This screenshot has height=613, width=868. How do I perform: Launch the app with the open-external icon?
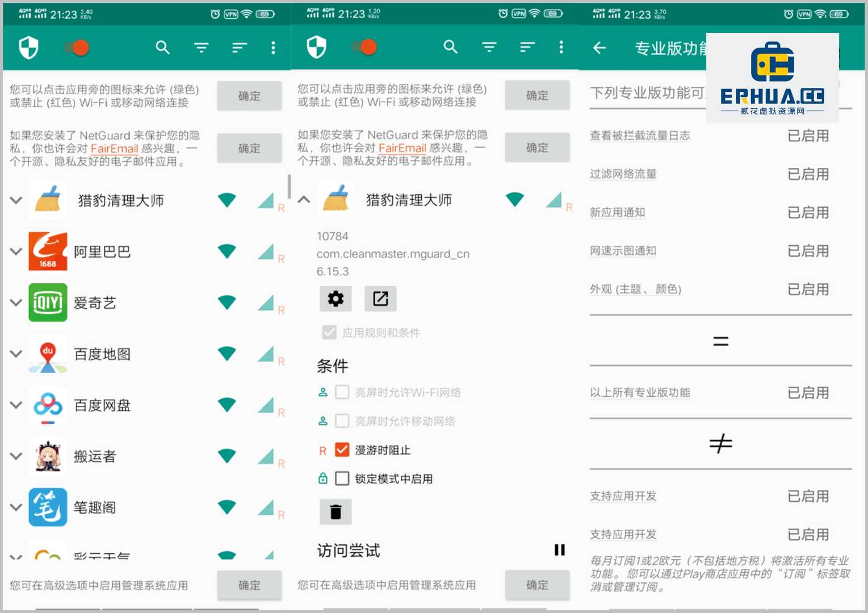tap(380, 299)
